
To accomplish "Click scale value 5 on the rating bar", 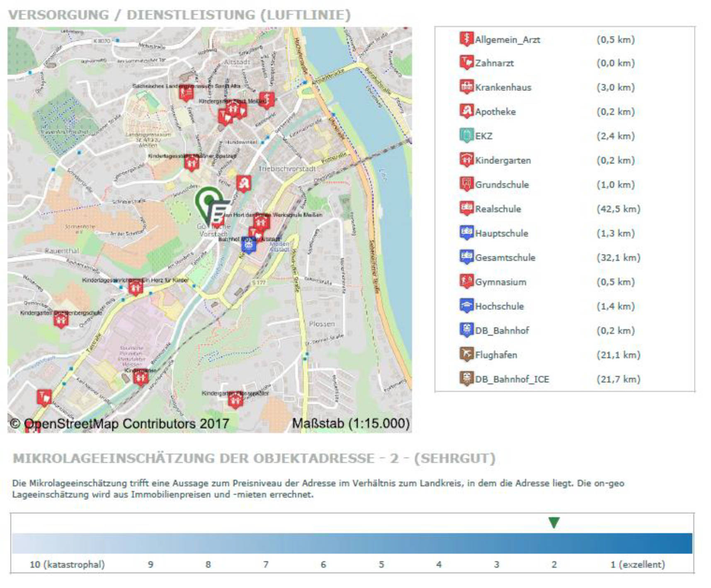I will (381, 564).
